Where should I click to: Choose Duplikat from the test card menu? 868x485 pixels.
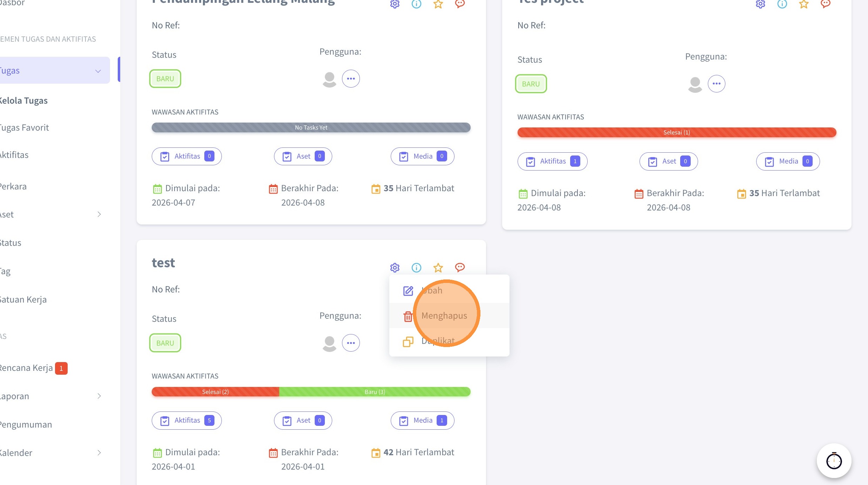449,341
